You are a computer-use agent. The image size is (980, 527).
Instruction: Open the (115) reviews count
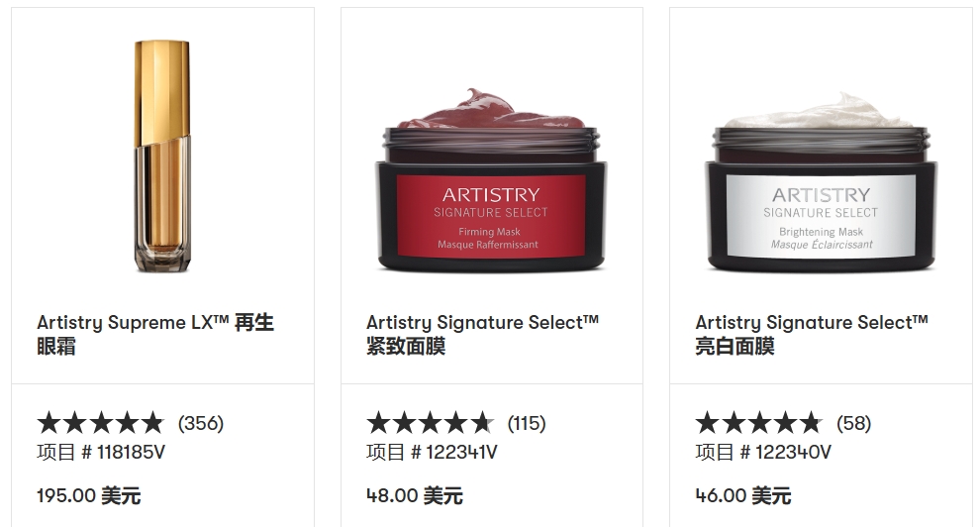[527, 423]
